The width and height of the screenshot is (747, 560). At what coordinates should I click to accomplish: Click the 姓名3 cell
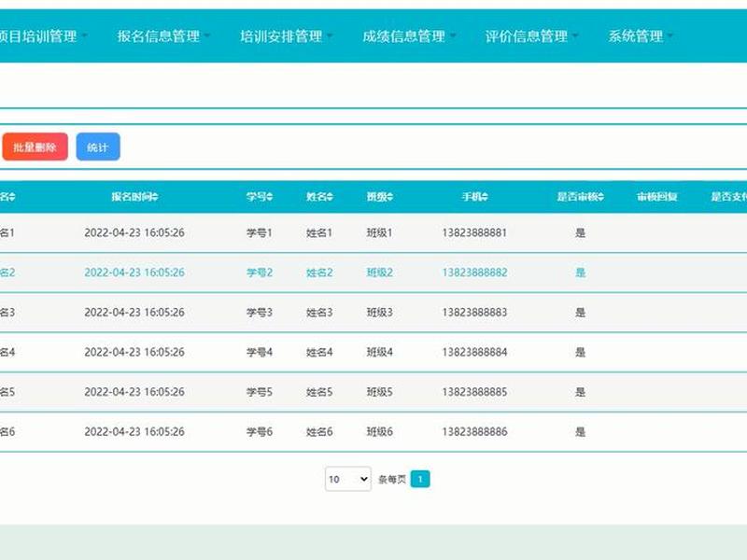(319, 313)
